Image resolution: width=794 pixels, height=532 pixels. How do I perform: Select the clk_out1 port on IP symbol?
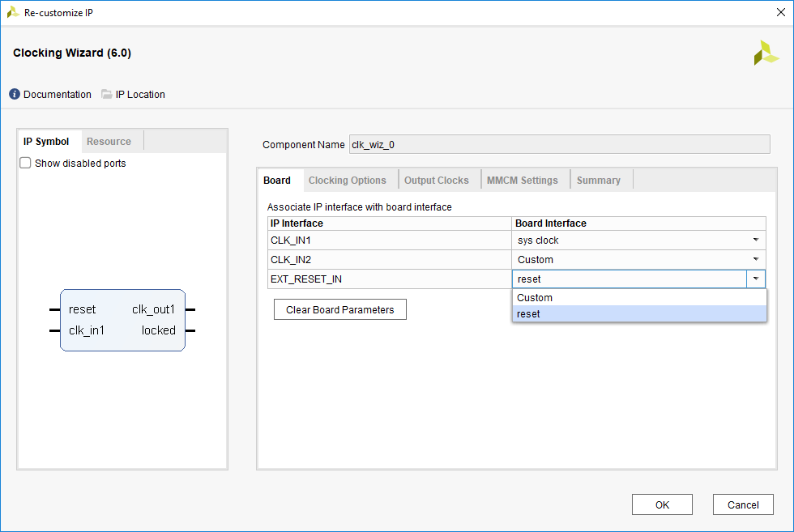[x=153, y=309]
